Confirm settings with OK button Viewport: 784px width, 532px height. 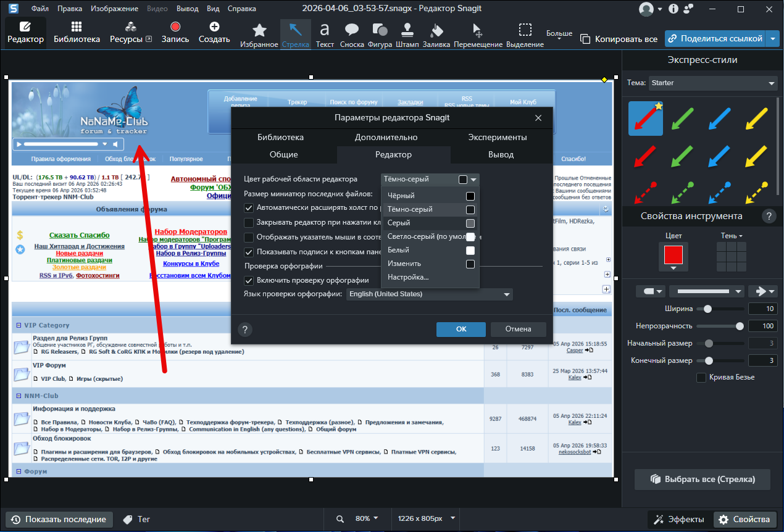(461, 329)
